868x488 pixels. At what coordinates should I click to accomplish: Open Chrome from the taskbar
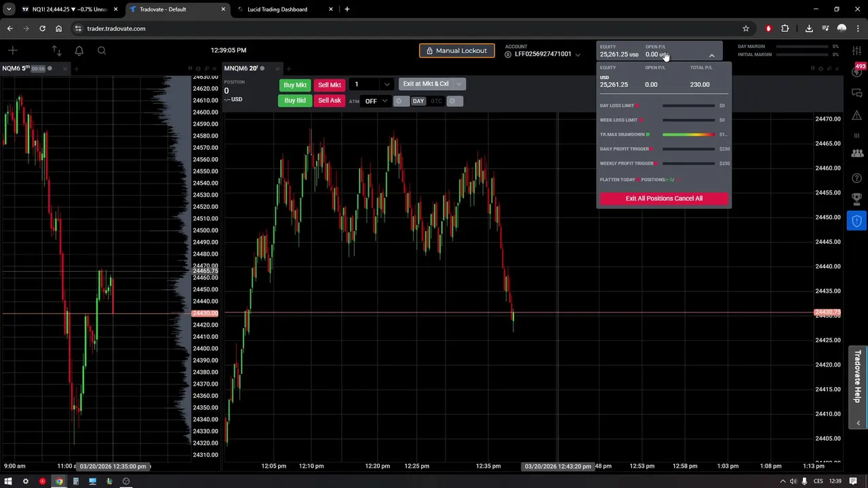point(59,481)
